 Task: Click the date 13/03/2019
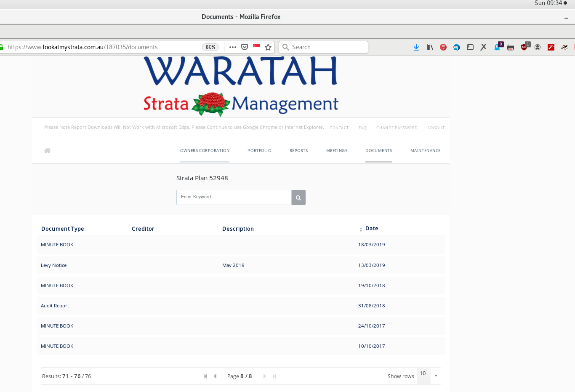coord(372,265)
